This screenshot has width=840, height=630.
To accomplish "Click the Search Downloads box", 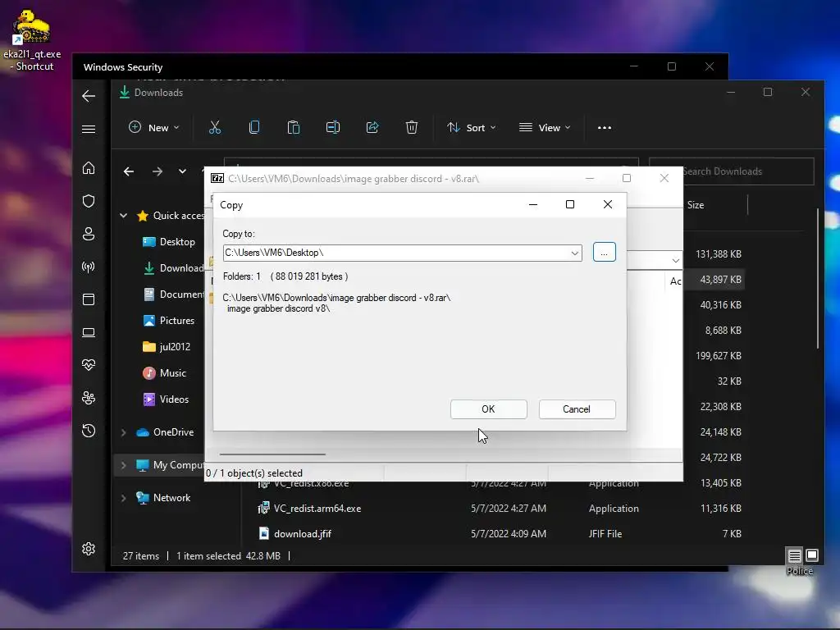I will point(731,171).
